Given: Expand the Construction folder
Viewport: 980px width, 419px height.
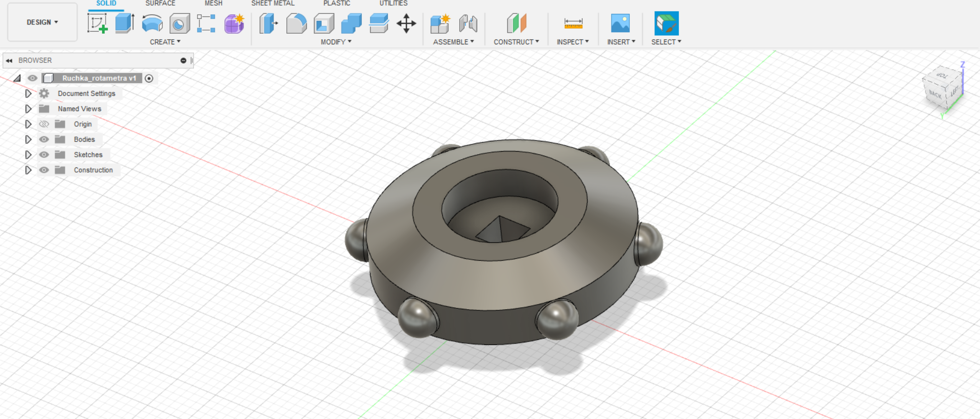Looking at the screenshot, I should [29, 170].
